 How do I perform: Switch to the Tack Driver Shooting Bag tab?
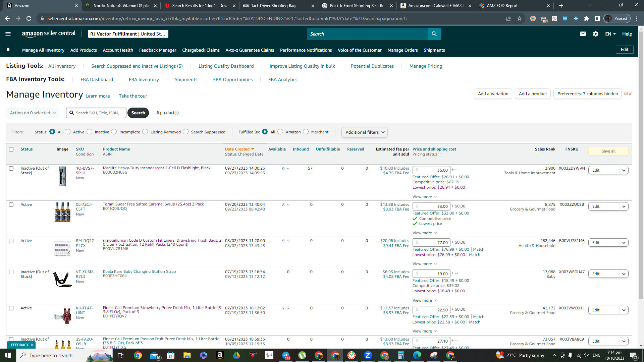click(x=279, y=5)
